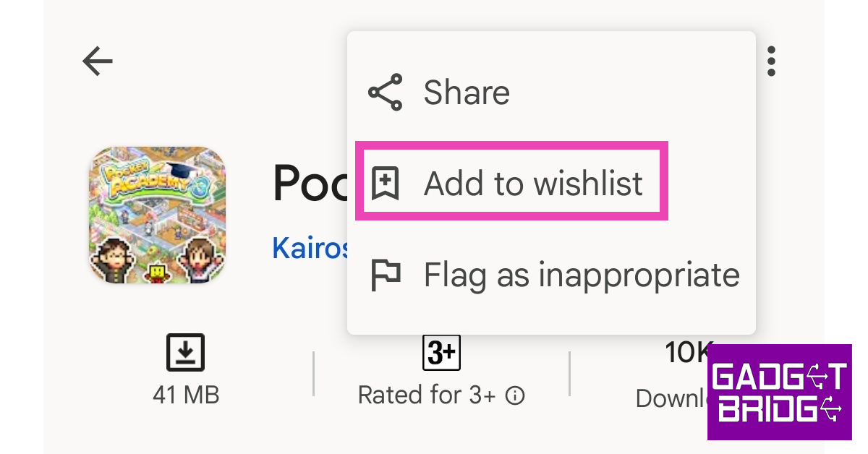Click the bookmark-plus wishlist icon
This screenshot has width=868, height=454.
pyautogui.click(x=385, y=184)
